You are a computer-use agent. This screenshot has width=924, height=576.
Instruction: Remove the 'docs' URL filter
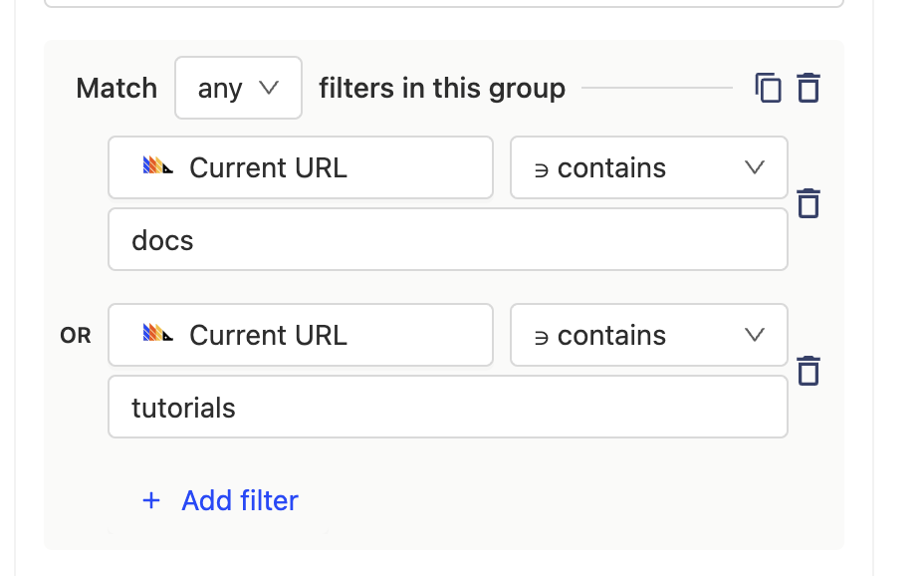point(808,203)
